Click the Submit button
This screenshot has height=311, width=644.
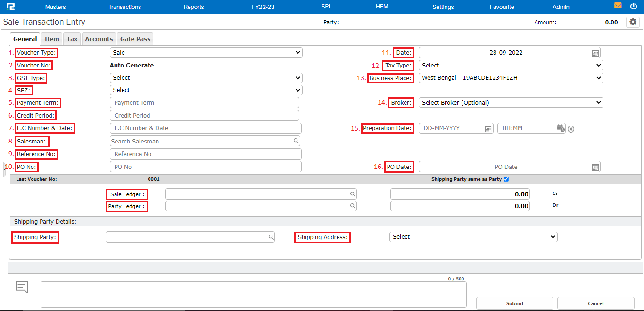click(514, 303)
